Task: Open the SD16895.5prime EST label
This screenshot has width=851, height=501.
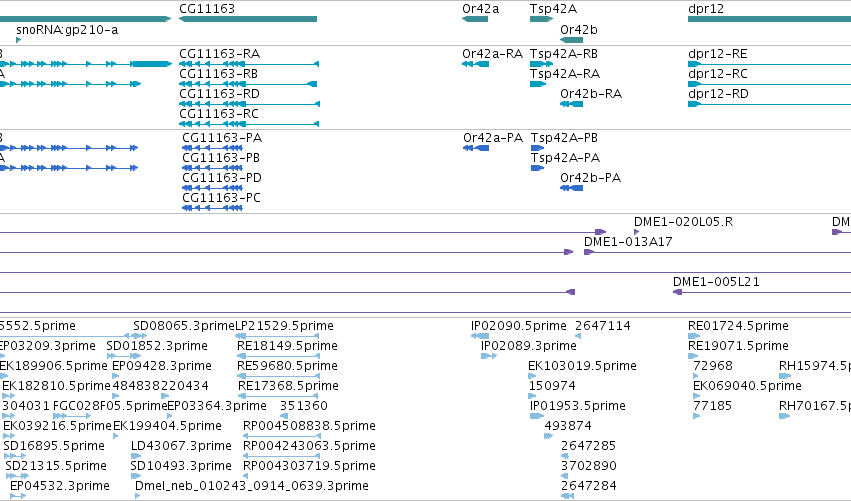Action: (54, 447)
